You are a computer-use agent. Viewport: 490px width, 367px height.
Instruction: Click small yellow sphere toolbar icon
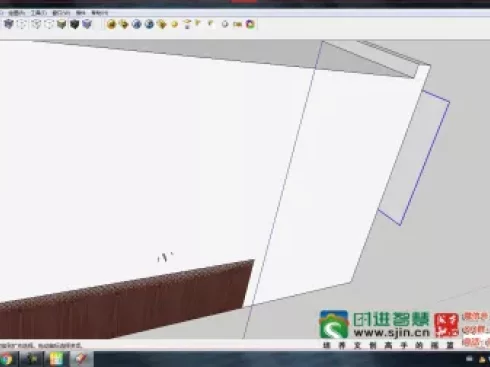click(174, 24)
